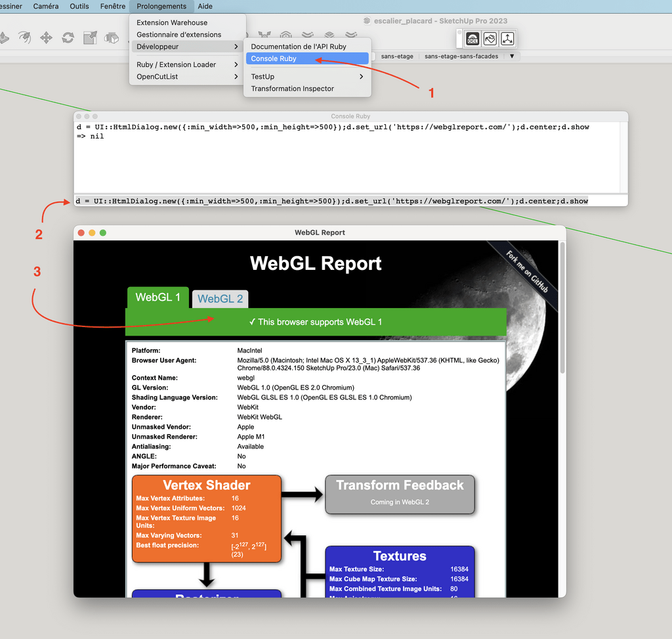Click the 'GL Version:' value text
Viewport: 672px width, 639px height.
point(296,387)
